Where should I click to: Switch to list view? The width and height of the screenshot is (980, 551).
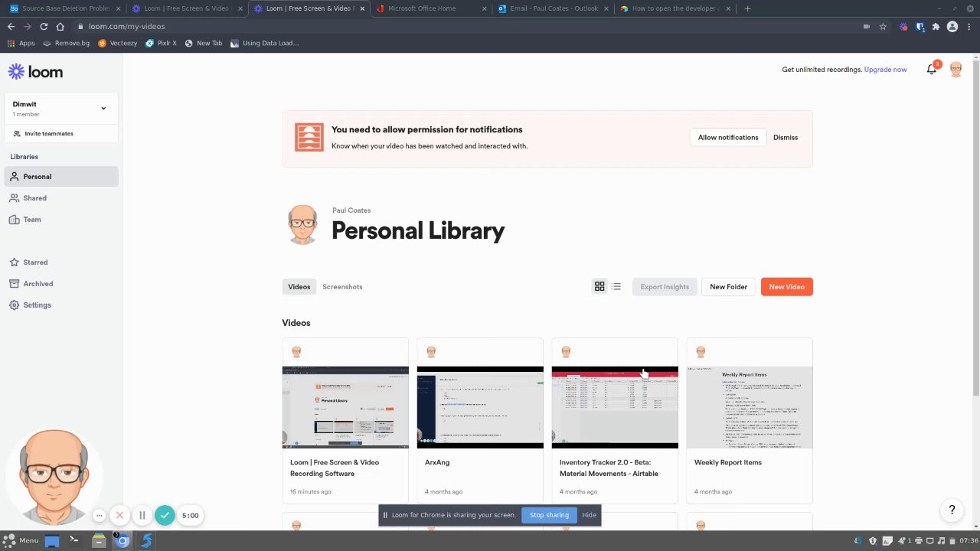click(616, 286)
